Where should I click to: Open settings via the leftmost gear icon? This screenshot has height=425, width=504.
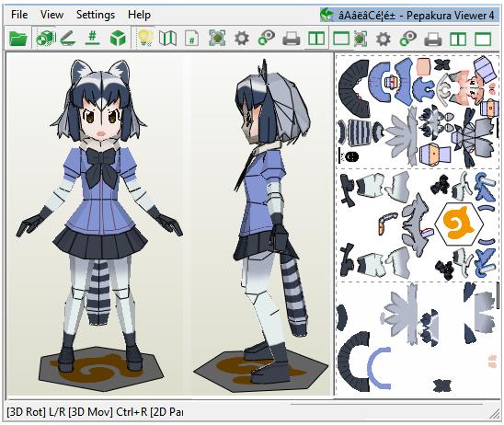(x=241, y=39)
